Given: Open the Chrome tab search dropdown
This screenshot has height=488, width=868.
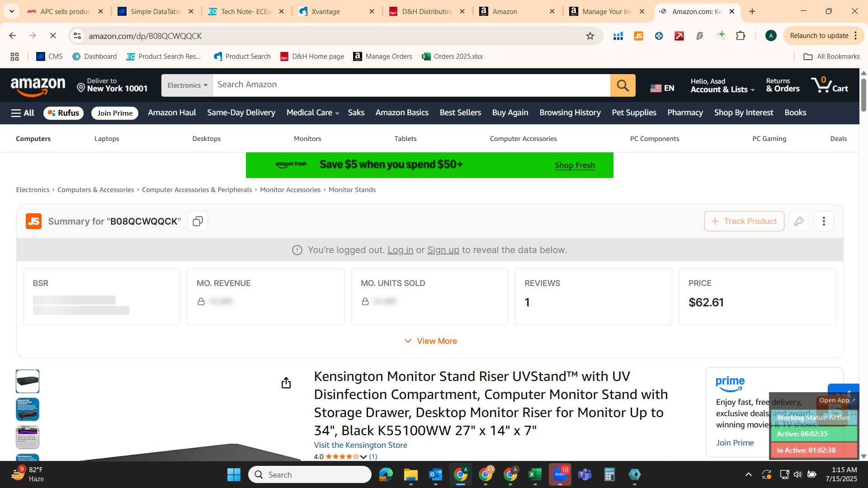Looking at the screenshot, I should 11,11.
